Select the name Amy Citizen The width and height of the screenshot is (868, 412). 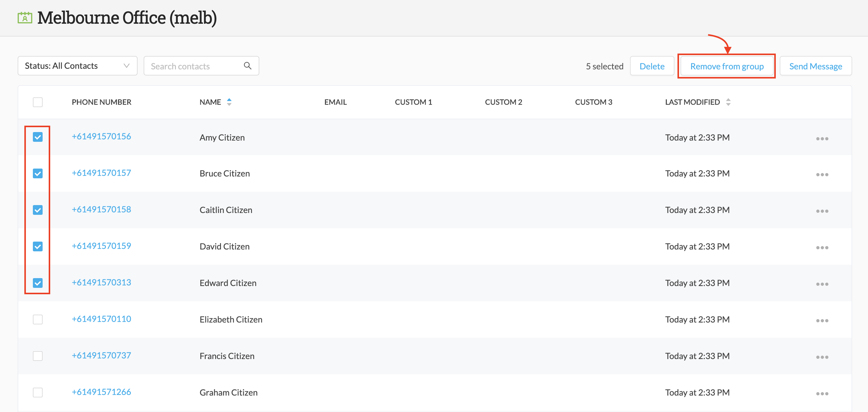(x=222, y=138)
